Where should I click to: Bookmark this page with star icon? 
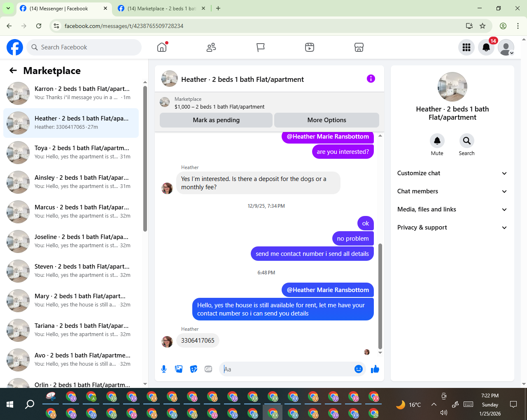(483, 26)
